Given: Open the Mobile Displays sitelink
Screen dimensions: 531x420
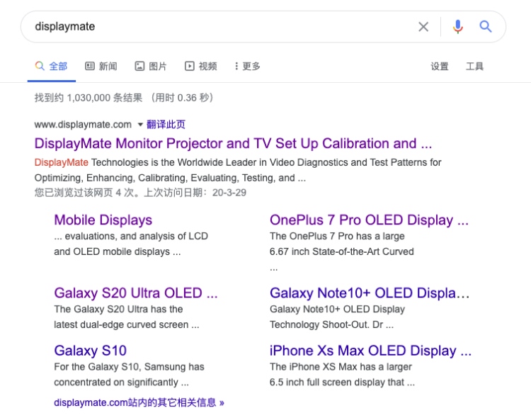Looking at the screenshot, I should tap(103, 220).
